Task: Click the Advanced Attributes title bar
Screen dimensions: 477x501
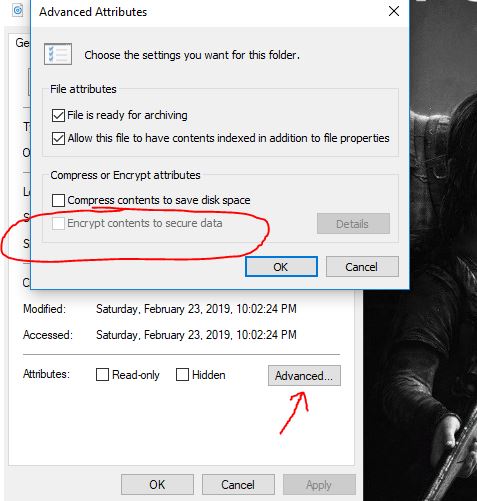Action: (x=210, y=12)
